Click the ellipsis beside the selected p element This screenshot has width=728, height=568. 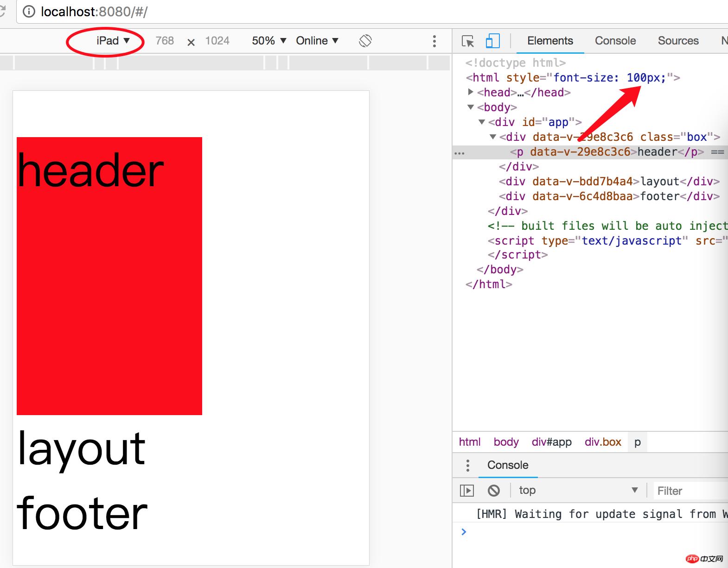click(x=459, y=152)
